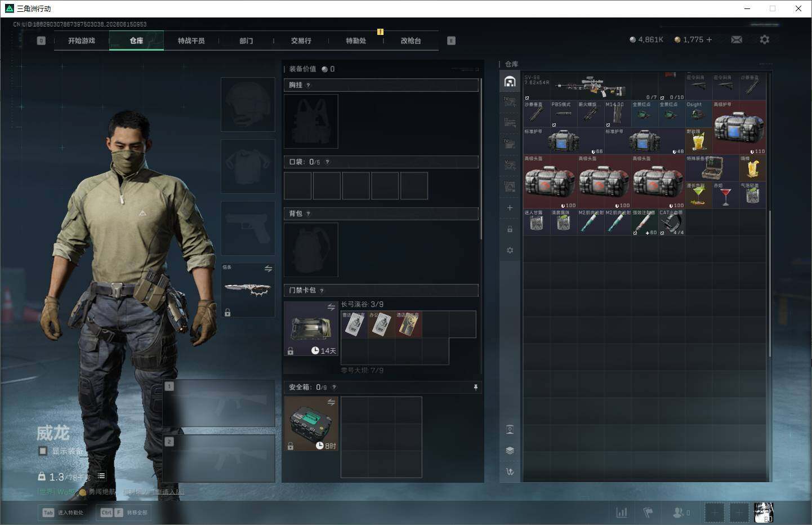Select the red 赤焰 cocktail item

(725, 195)
